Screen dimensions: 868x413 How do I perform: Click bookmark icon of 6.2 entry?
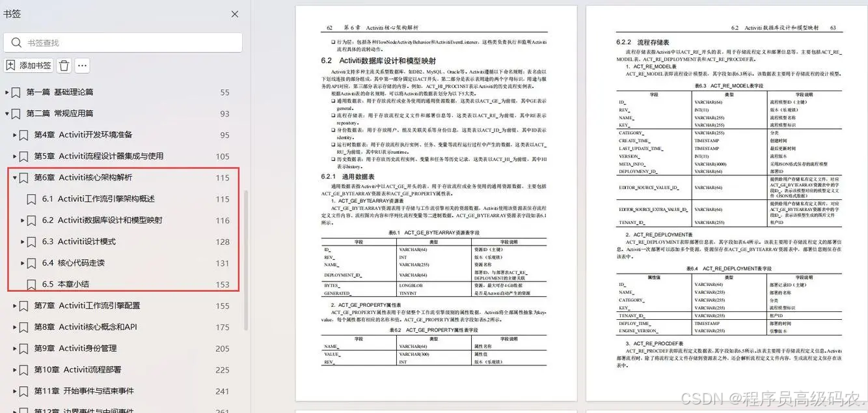tap(32, 220)
